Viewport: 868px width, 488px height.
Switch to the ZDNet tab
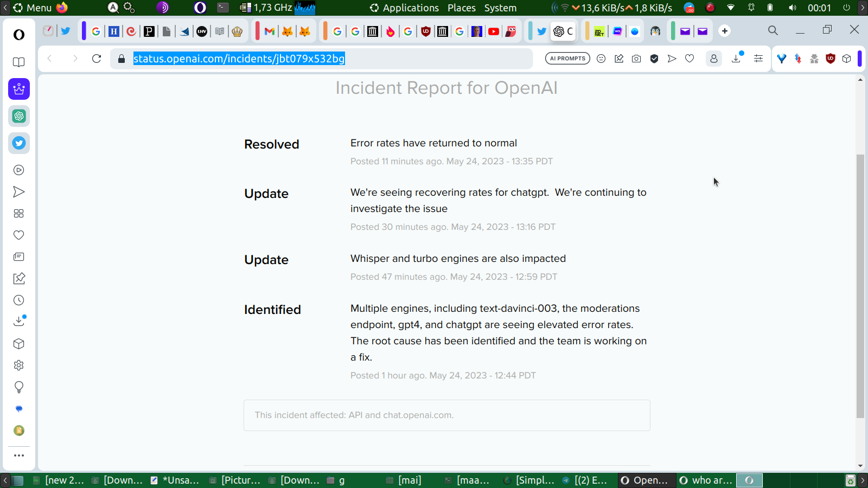pos(599,31)
